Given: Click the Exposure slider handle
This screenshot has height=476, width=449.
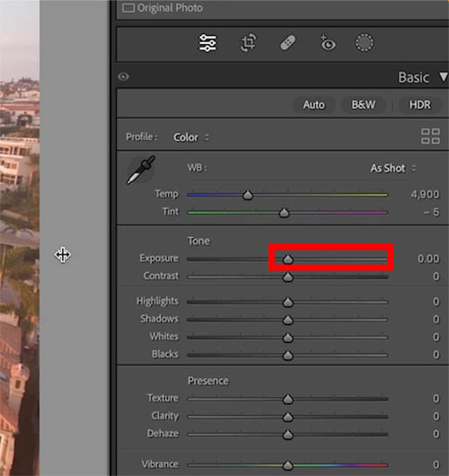Looking at the screenshot, I should [x=287, y=260].
